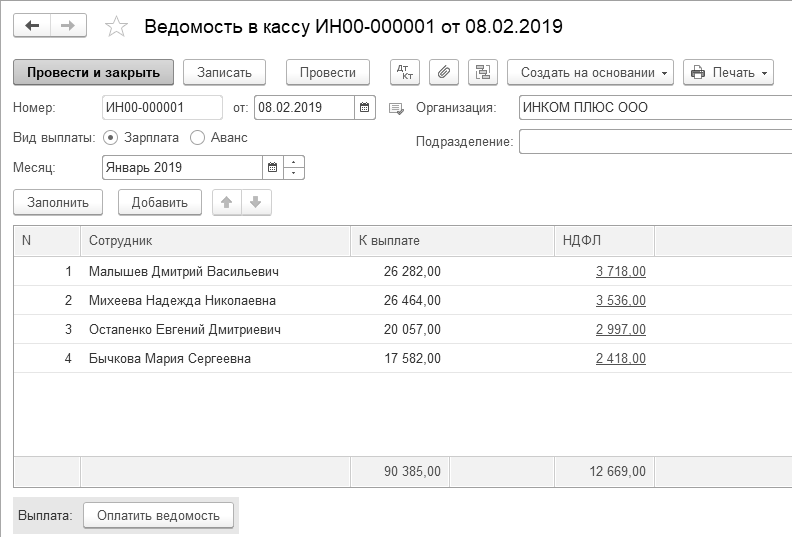792x537 pixels.
Task: Click the К выплате cell 17 582,00
Action: [412, 358]
